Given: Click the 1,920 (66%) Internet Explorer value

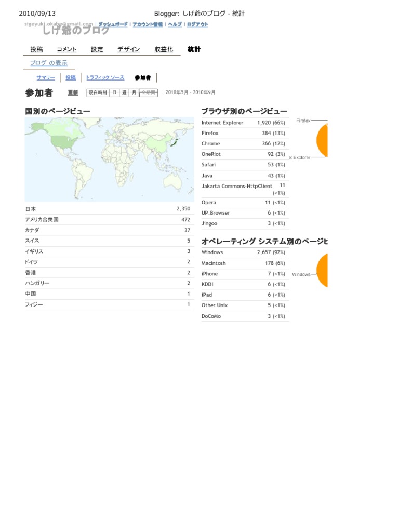Looking at the screenshot, I should tap(271, 123).
